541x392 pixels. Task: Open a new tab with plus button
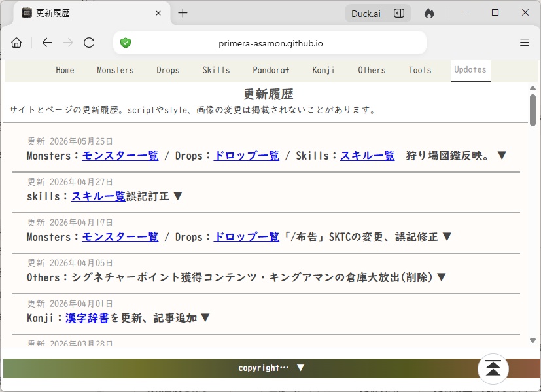pyautogui.click(x=183, y=13)
